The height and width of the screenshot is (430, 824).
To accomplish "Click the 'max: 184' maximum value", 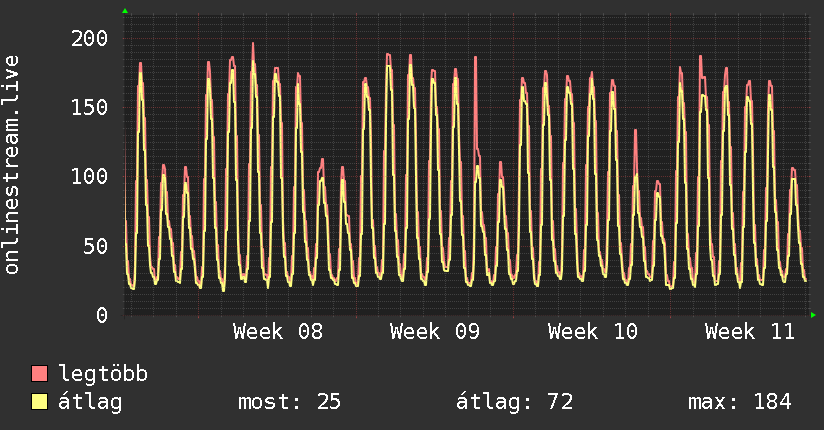I will pyautogui.click(x=739, y=402).
